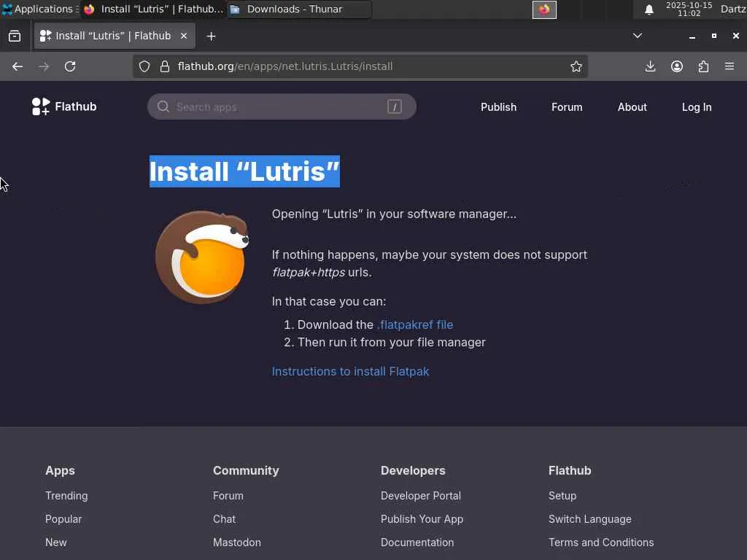Open Trending under Apps footer

pyautogui.click(x=66, y=496)
